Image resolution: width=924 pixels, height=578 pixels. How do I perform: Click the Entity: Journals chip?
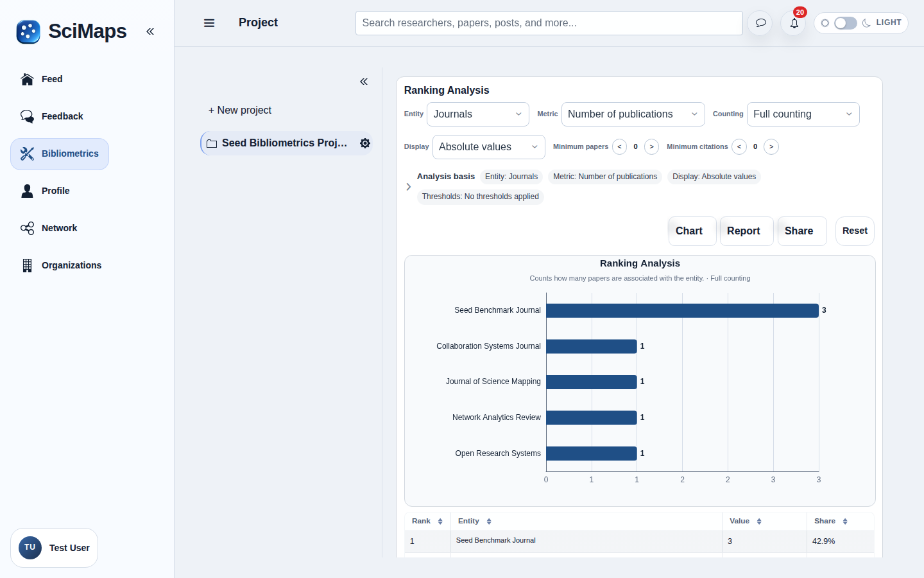coord(511,177)
